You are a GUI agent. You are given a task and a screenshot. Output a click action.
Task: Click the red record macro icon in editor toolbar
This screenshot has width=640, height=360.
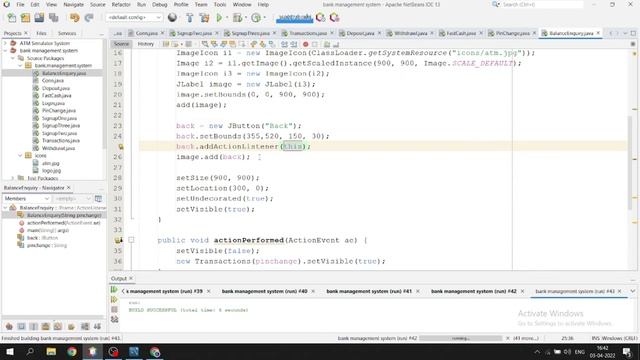305,44
